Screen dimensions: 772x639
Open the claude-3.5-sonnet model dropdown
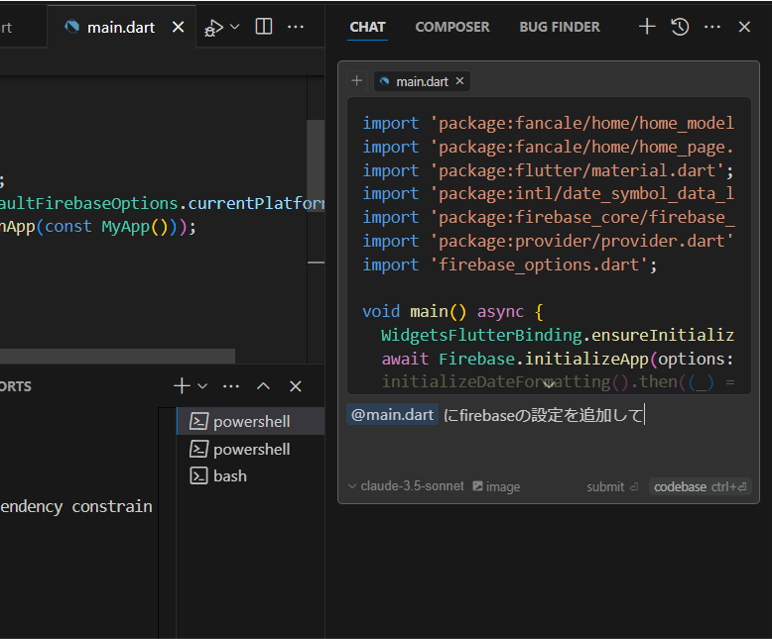tap(406, 486)
